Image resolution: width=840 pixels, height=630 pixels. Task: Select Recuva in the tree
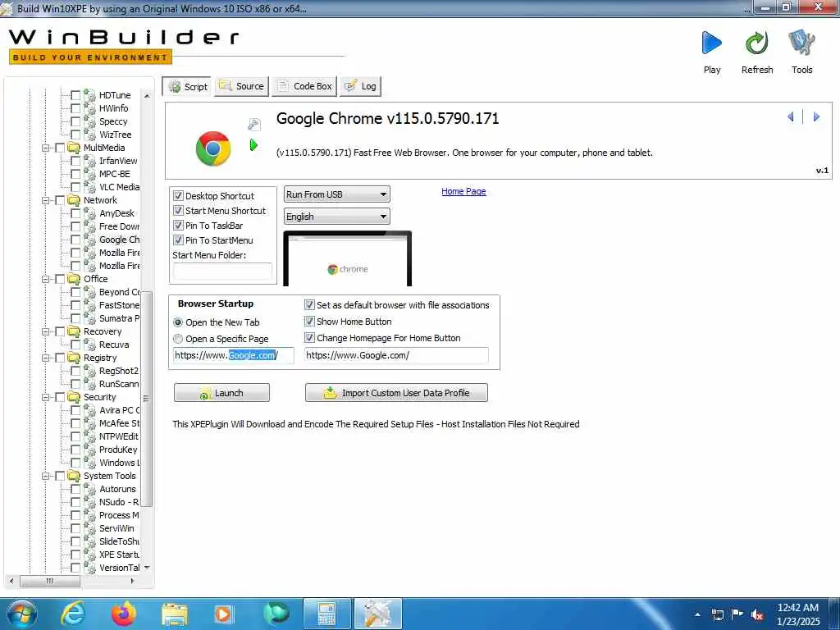[x=114, y=345]
